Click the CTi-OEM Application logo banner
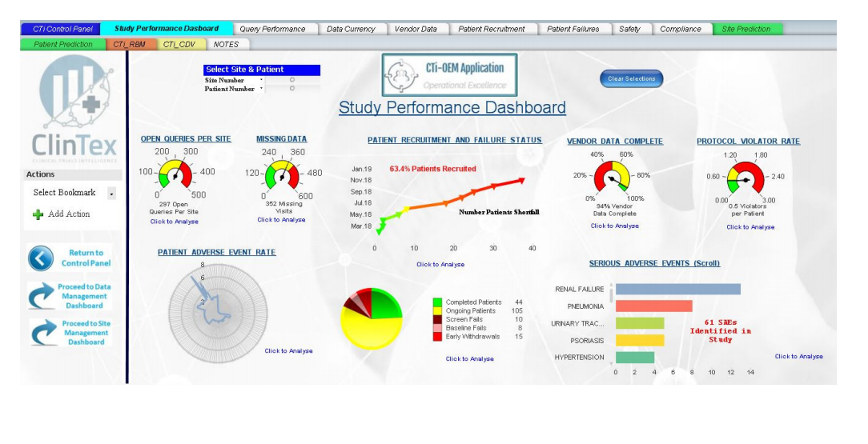The image size is (868, 444). 449,75
